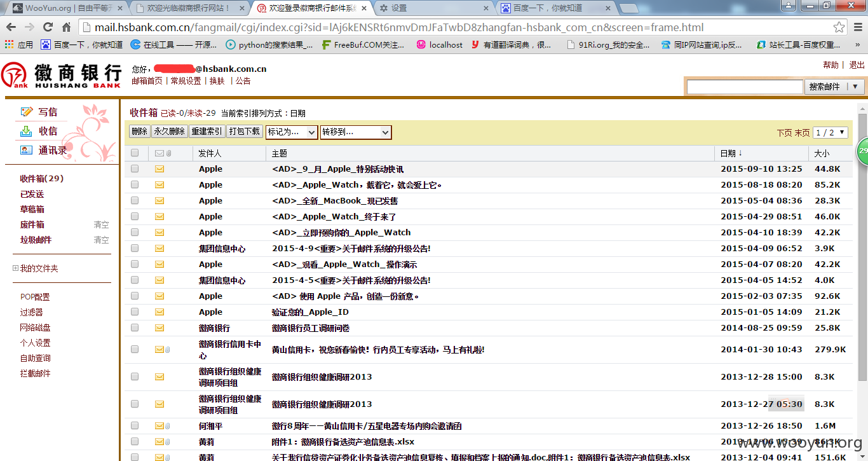Click the green 29 unread badge

862,151
